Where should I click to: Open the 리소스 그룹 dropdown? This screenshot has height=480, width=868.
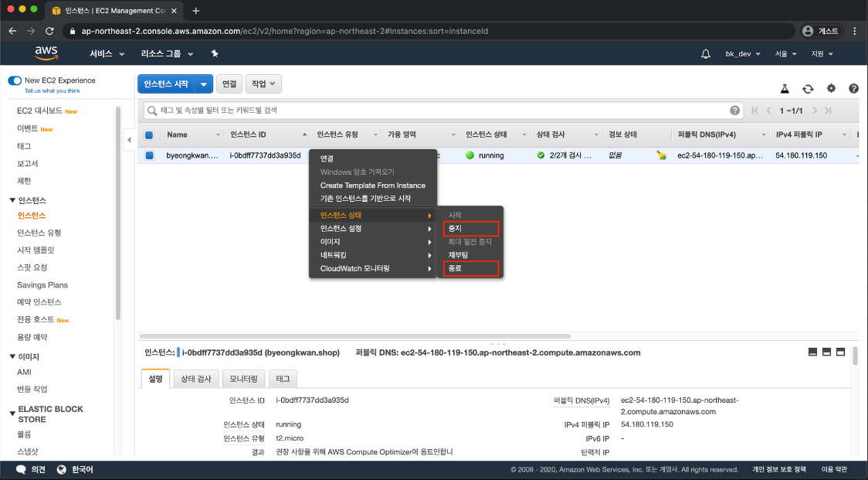[x=167, y=54]
